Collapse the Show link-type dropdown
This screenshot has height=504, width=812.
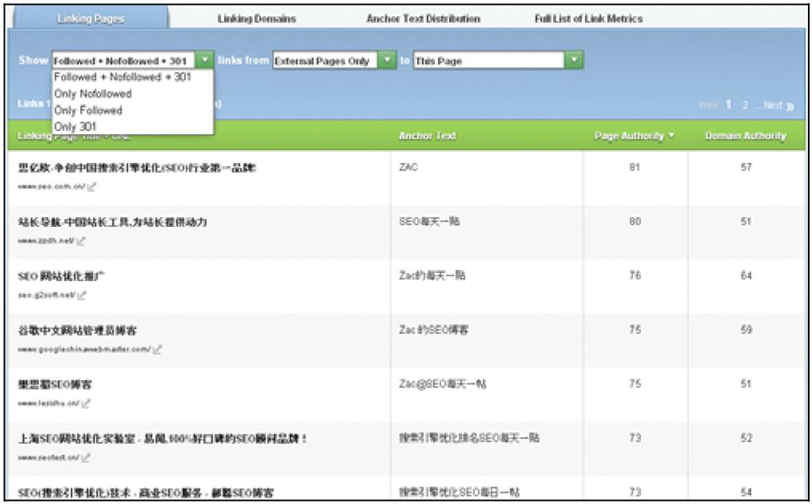pos(205,60)
